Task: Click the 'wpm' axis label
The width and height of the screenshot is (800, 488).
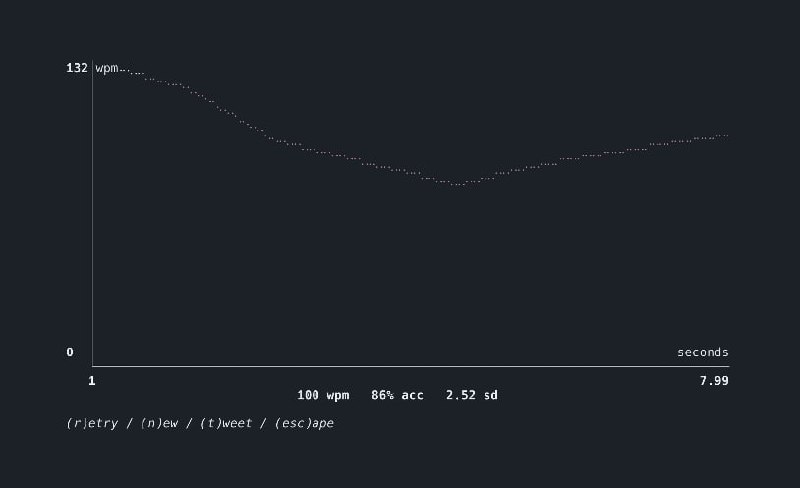Action: pos(107,68)
